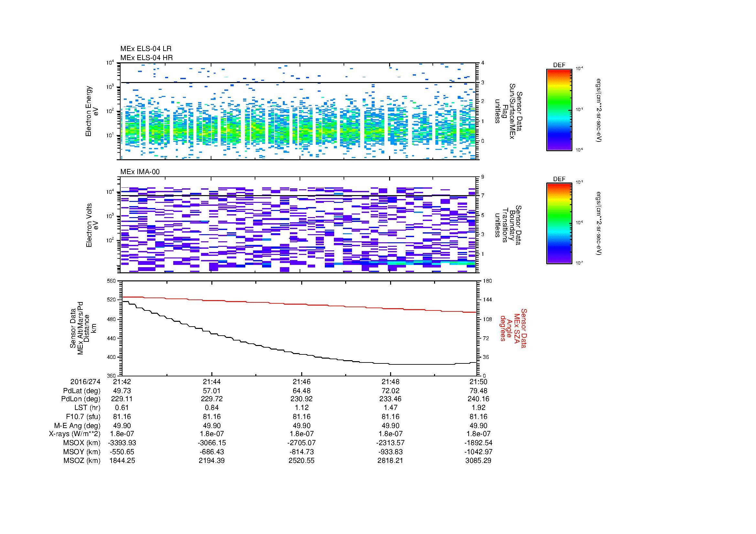This screenshot has height=534, width=756.
Task: Click the PdLat value 79.48
Action: pyautogui.click(x=478, y=391)
